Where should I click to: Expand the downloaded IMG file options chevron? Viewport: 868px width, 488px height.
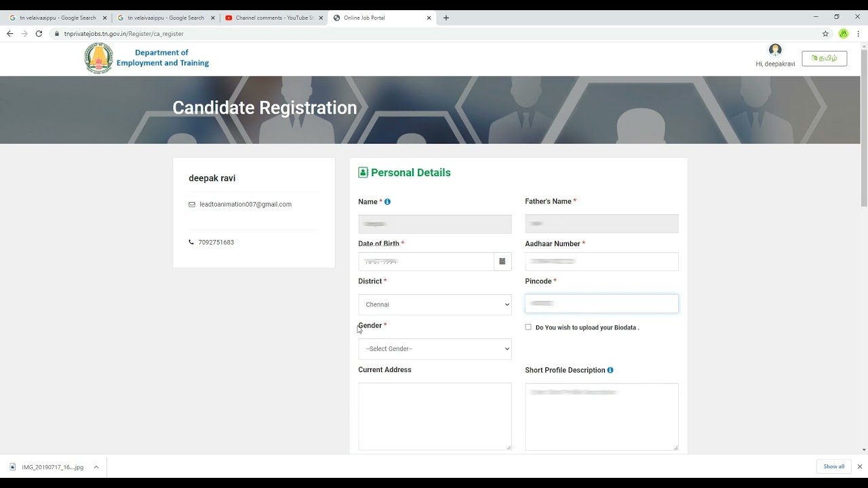click(96, 467)
